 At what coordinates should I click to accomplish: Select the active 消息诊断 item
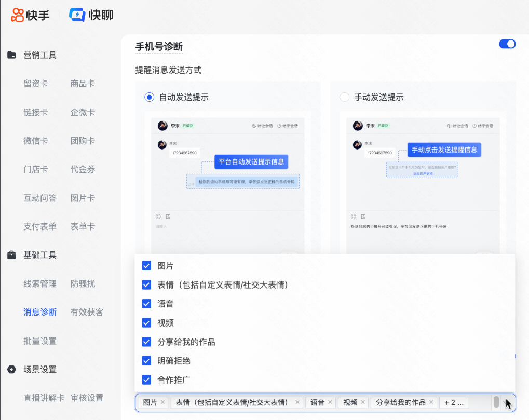[x=40, y=312]
